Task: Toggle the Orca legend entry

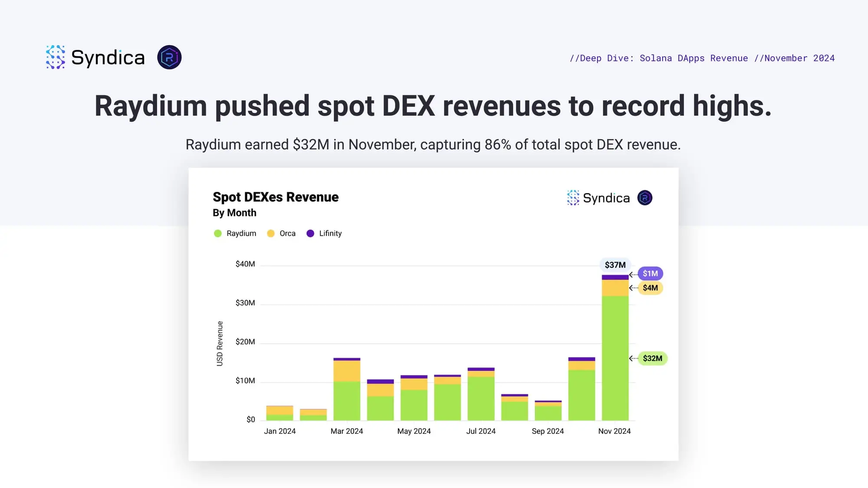Action: coord(287,233)
